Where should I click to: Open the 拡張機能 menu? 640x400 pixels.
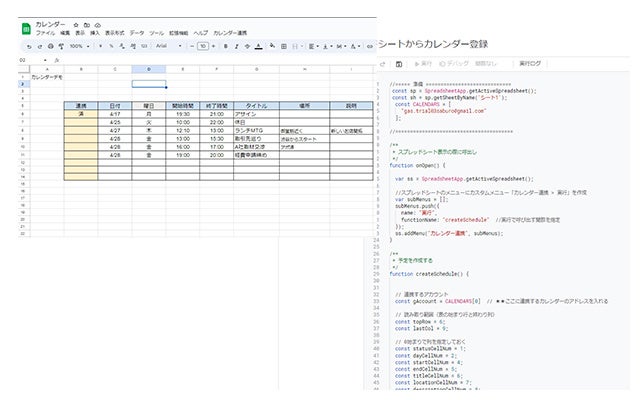click(180, 33)
